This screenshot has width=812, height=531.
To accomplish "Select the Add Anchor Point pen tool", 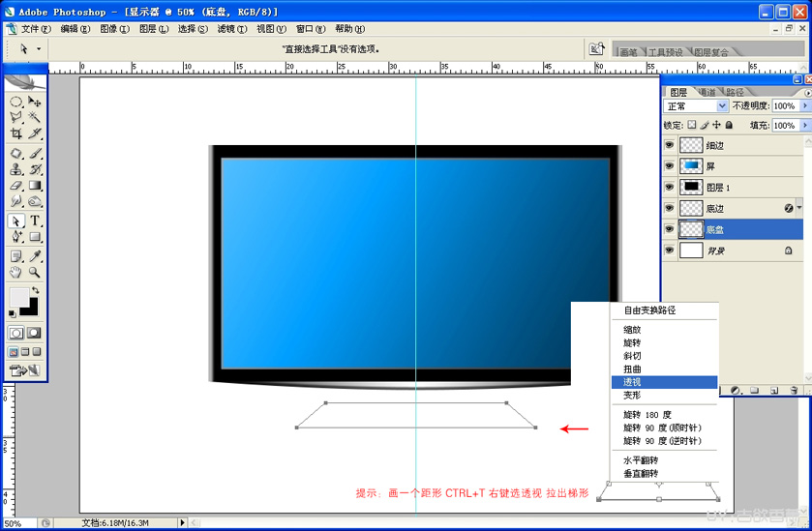I will [16, 237].
